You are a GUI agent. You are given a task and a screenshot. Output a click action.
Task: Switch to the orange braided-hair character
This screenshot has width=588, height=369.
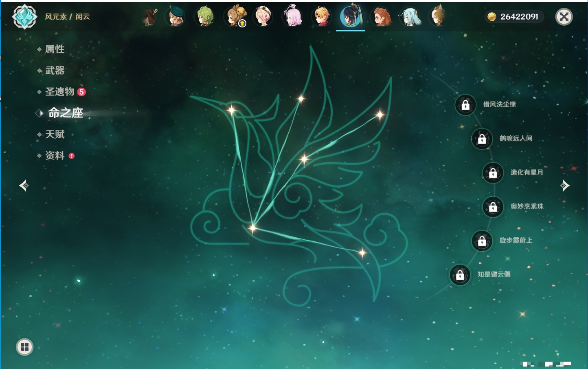pos(381,17)
